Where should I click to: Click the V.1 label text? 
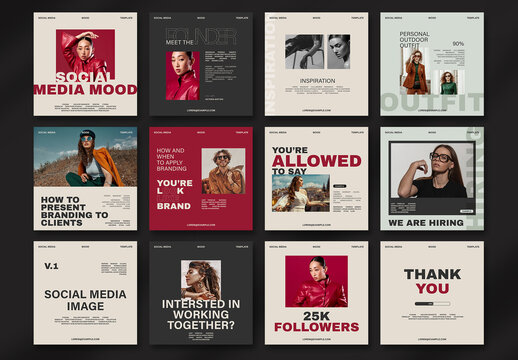coord(51,266)
